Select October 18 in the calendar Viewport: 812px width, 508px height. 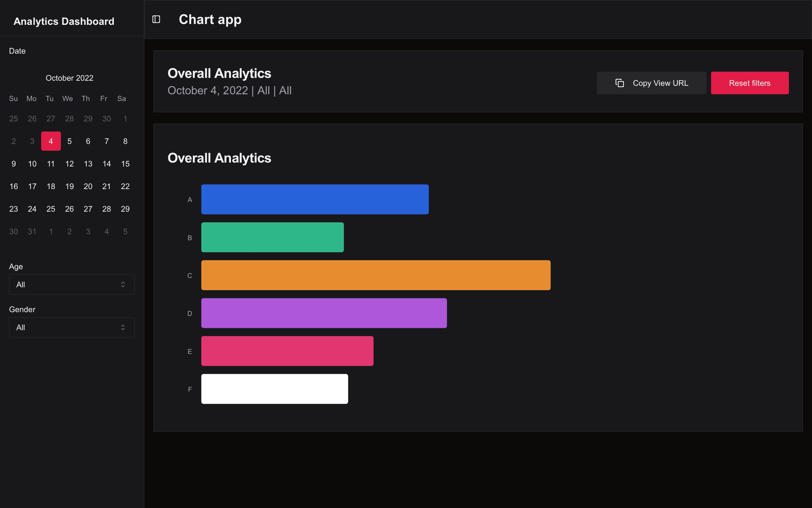pyautogui.click(x=51, y=186)
